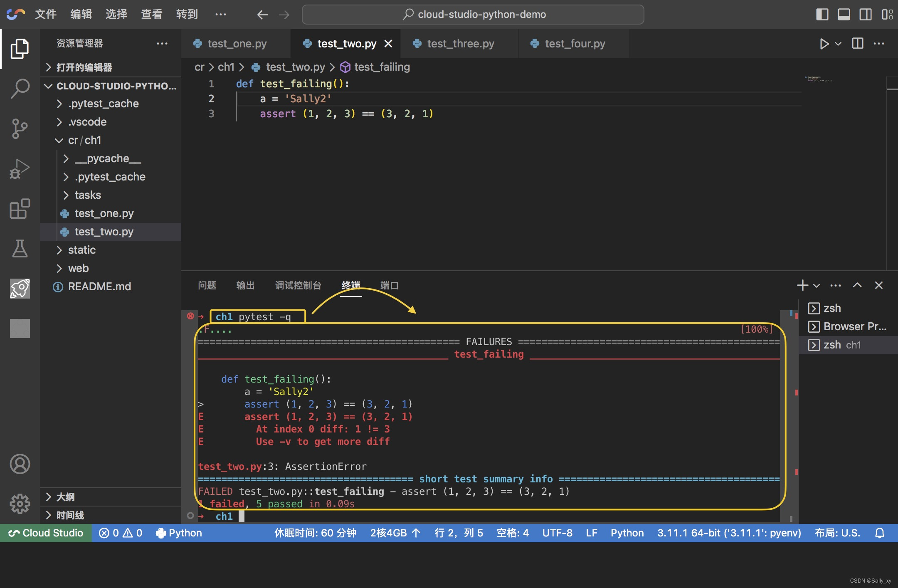This screenshot has width=898, height=588.
Task: Toggle primary side bar visibility
Action: [x=822, y=15]
